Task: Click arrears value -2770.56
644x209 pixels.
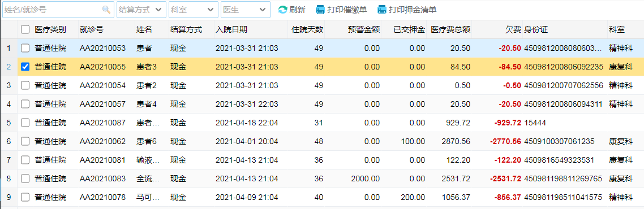Action: pos(505,141)
